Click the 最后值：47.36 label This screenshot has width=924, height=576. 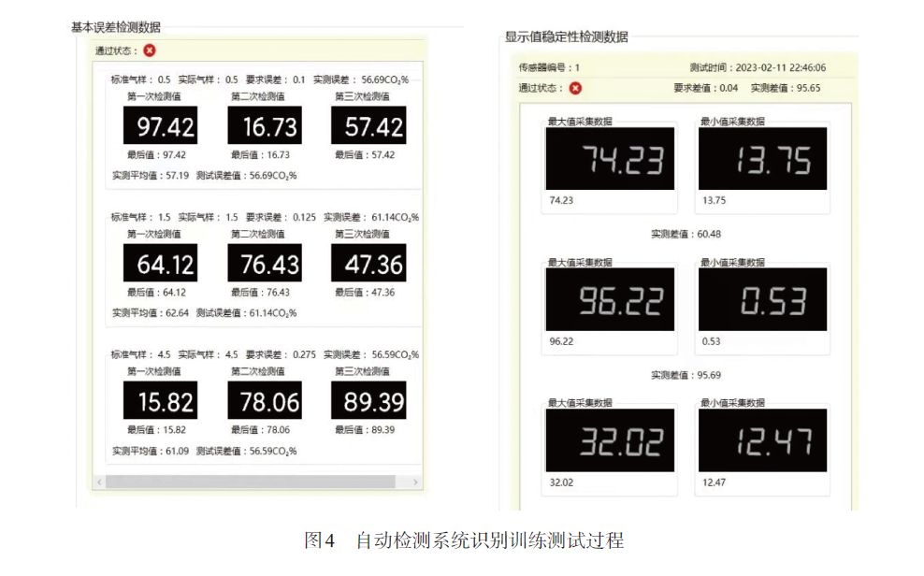tap(365, 293)
